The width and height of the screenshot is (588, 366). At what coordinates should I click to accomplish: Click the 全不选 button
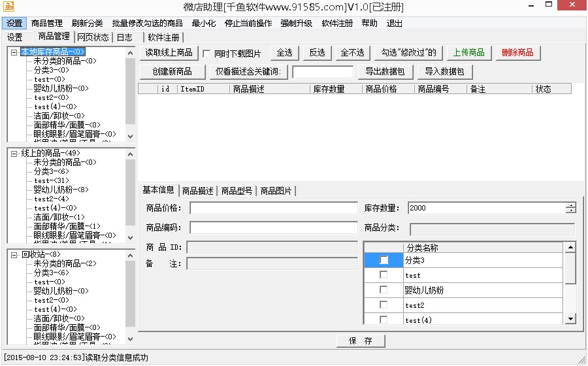pyautogui.click(x=353, y=52)
